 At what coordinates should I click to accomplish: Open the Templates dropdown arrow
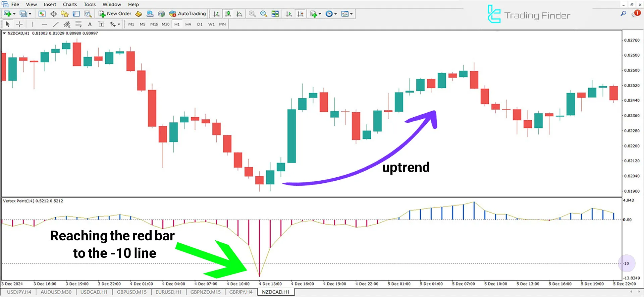351,14
